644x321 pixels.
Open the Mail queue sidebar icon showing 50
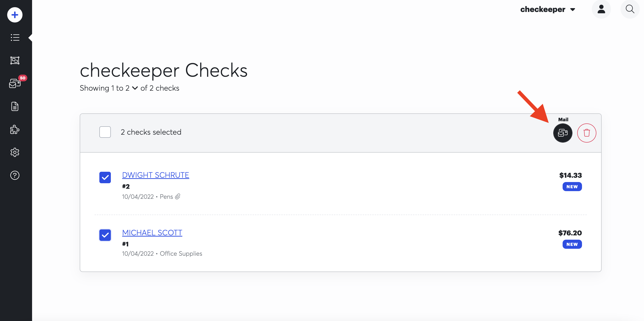click(15, 84)
